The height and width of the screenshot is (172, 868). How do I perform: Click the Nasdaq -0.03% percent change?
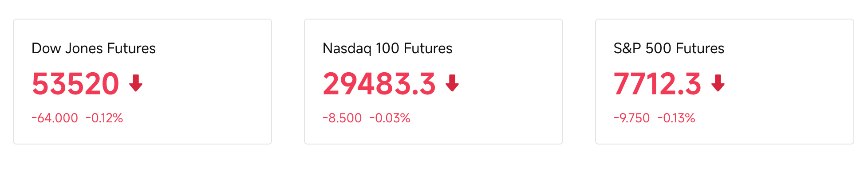tap(390, 118)
